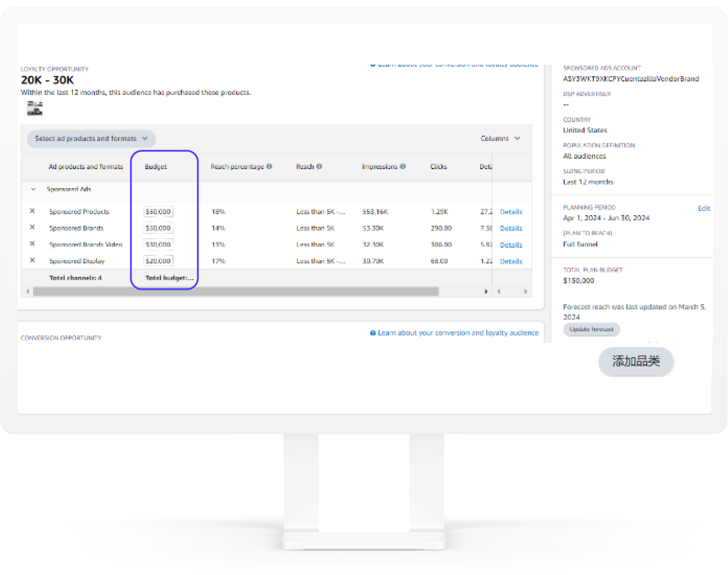Click the Sponsored Brands Video budget field

[x=158, y=245]
